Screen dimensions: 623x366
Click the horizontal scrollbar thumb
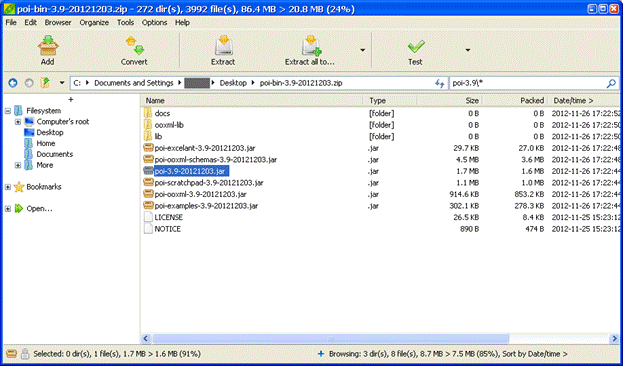tap(331, 339)
